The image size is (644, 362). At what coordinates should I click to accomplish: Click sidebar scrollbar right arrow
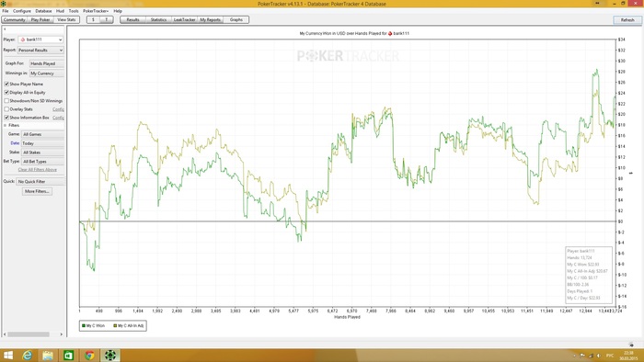(x=62, y=334)
